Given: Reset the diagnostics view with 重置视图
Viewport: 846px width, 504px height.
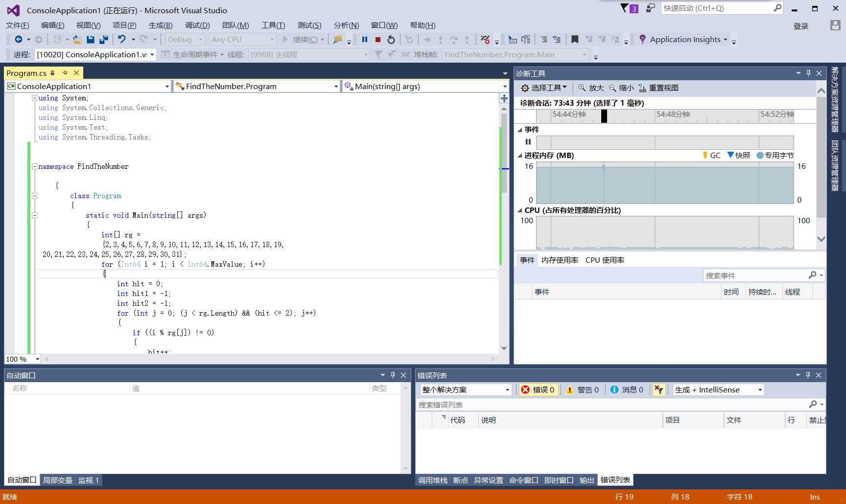Looking at the screenshot, I should (658, 88).
